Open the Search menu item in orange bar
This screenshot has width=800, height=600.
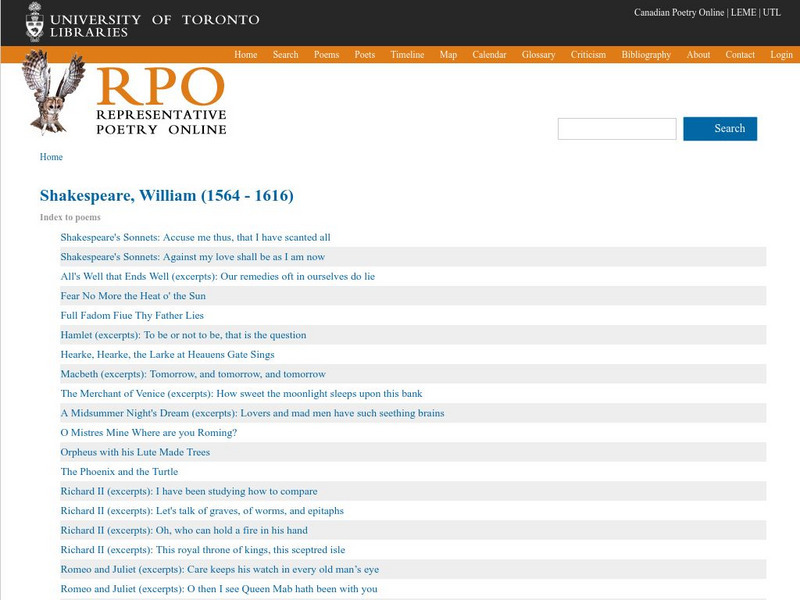285,55
